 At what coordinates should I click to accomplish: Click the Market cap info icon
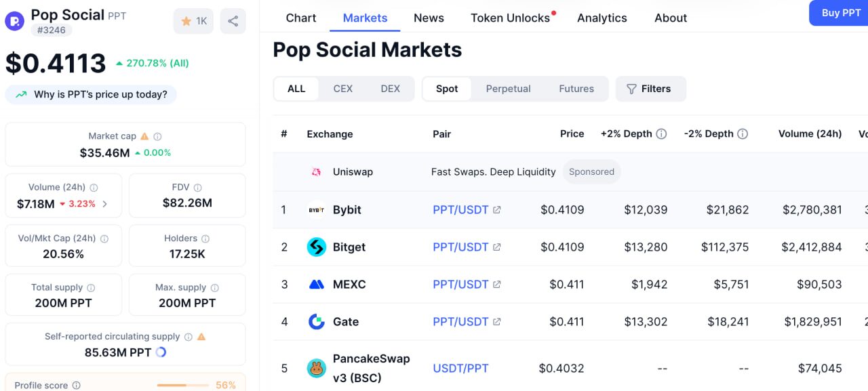click(157, 136)
